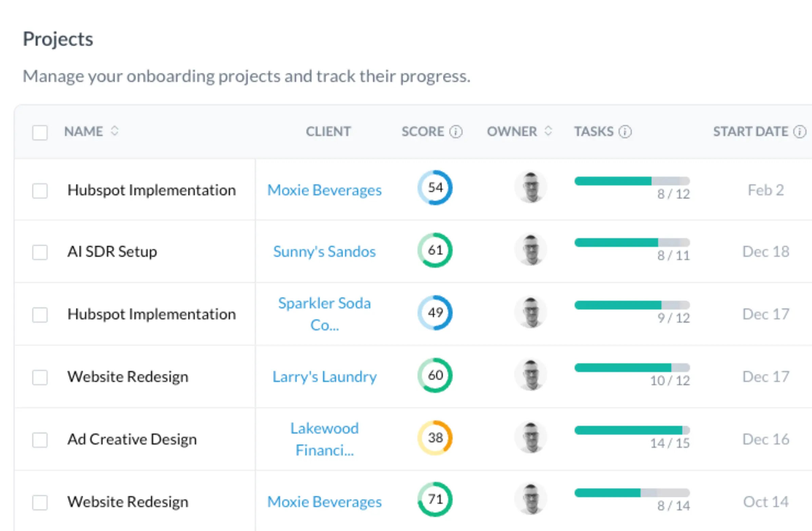Open the Website Redesign project for Larry's Laundry
Screen dimensions: 812x531
click(128, 377)
